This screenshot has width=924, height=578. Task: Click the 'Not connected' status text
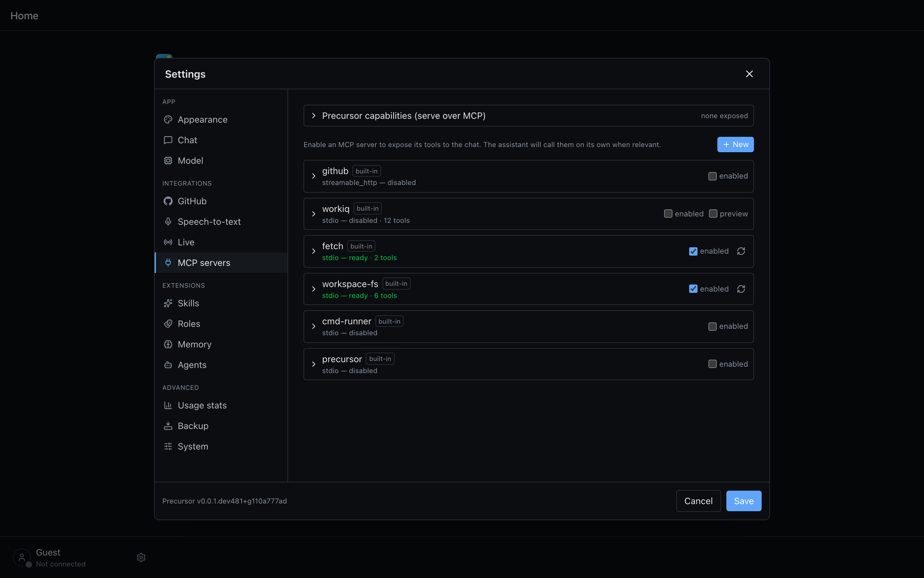point(61,564)
